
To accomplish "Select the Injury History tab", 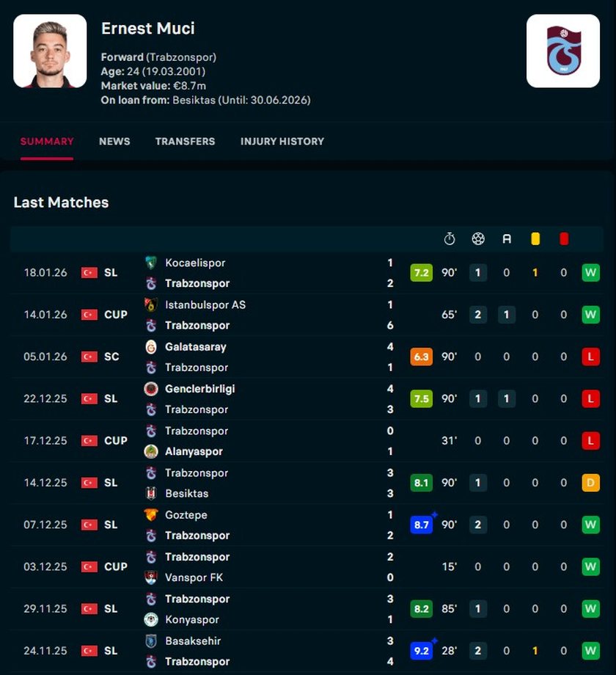I will pos(282,141).
